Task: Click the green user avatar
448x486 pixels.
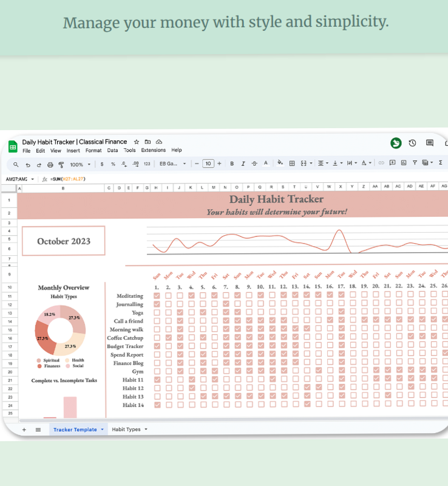Action: click(x=396, y=143)
